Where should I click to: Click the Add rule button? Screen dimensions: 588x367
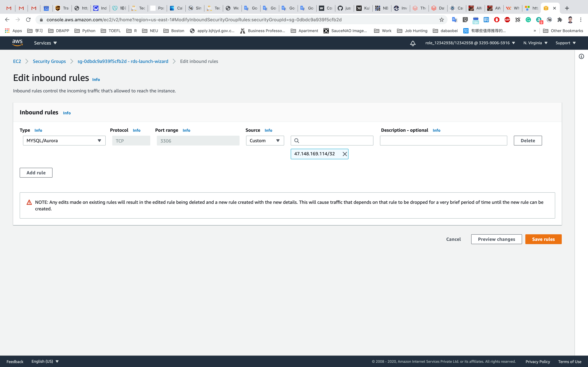coord(36,173)
